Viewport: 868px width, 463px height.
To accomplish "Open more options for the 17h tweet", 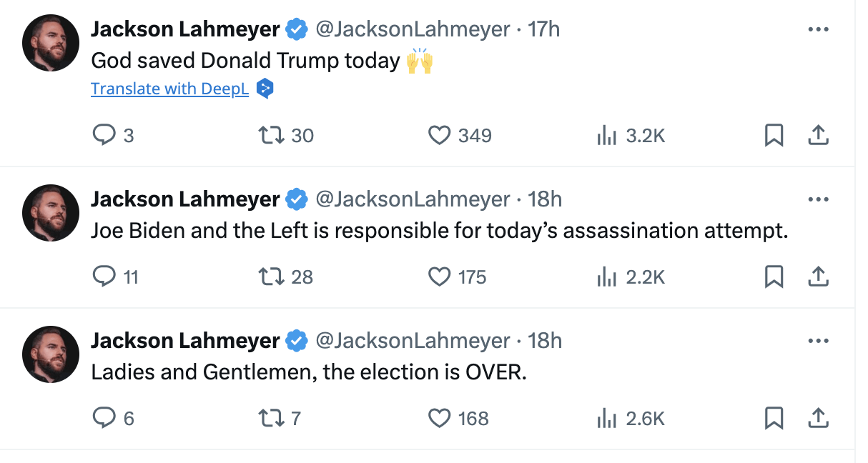I will click(817, 30).
